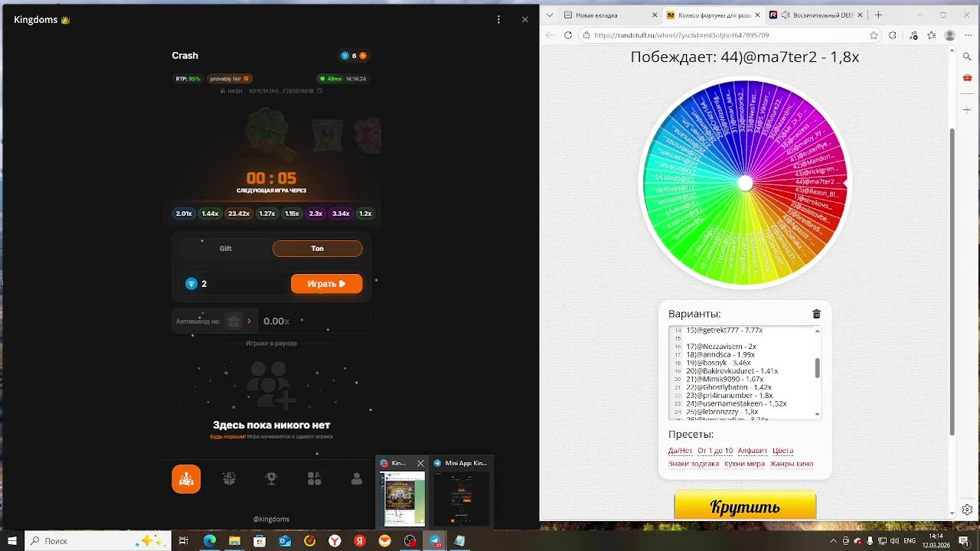Open a new browser tab
The height and width of the screenshot is (551, 980).
878,15
